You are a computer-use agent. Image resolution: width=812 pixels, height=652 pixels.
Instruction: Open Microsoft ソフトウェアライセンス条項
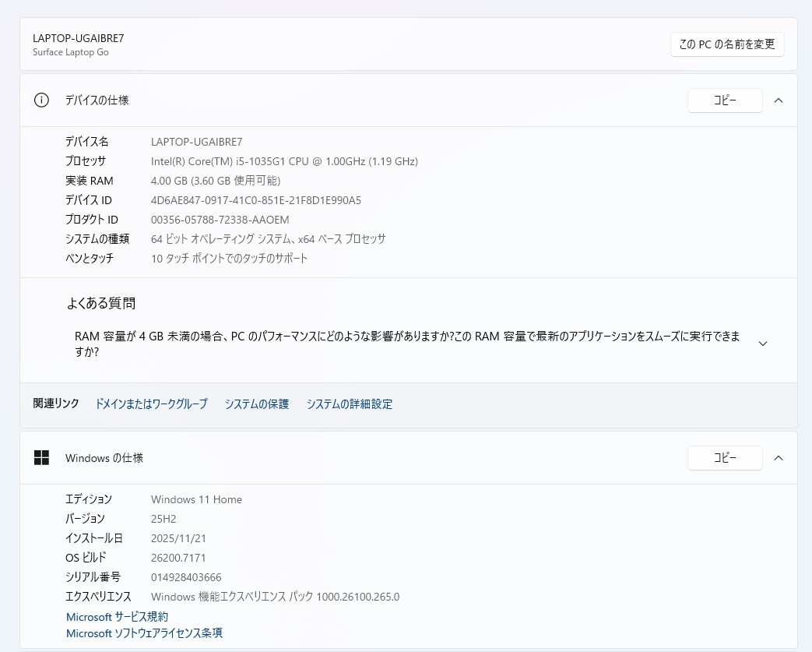click(x=143, y=633)
